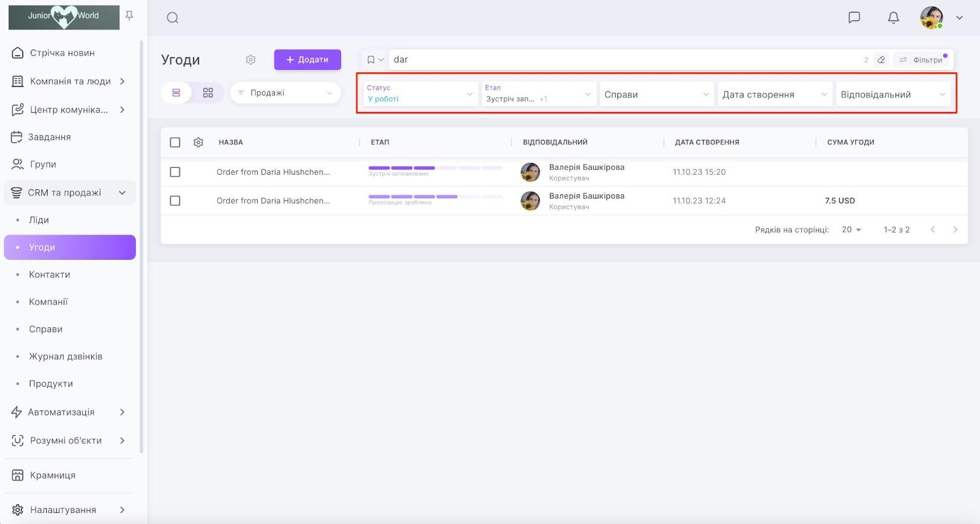The width and height of the screenshot is (980, 524).
Task: Open the Фільтри button
Action: click(x=922, y=59)
